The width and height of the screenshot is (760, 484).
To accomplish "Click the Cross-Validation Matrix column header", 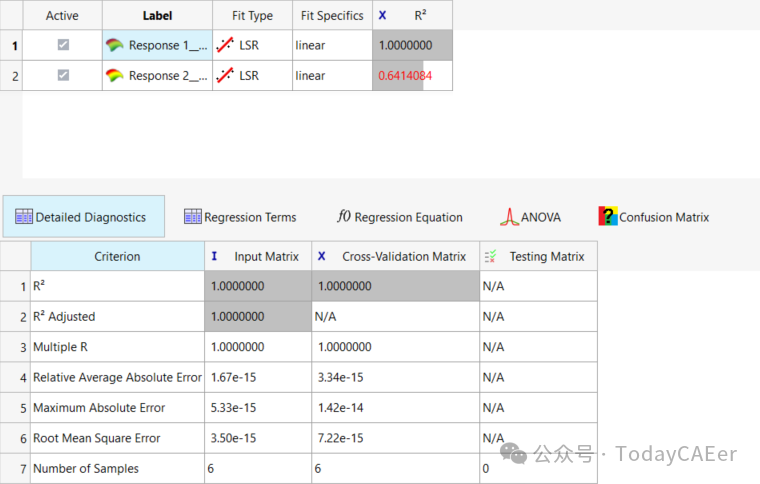I will coord(396,256).
